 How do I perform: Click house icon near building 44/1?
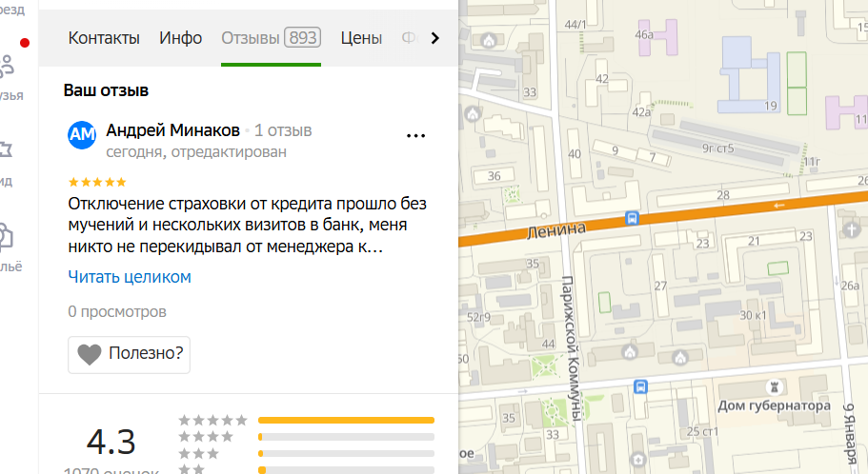point(489,40)
